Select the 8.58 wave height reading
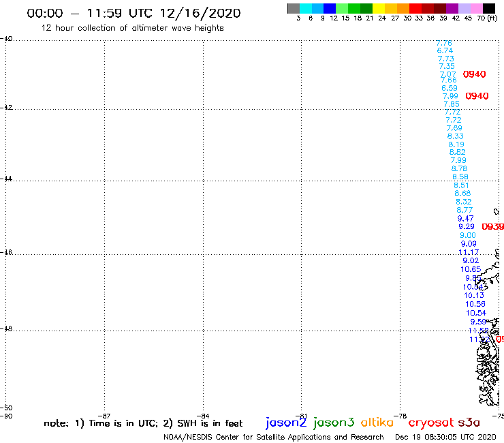This screenshot has width=504, height=443. pyautogui.click(x=460, y=177)
